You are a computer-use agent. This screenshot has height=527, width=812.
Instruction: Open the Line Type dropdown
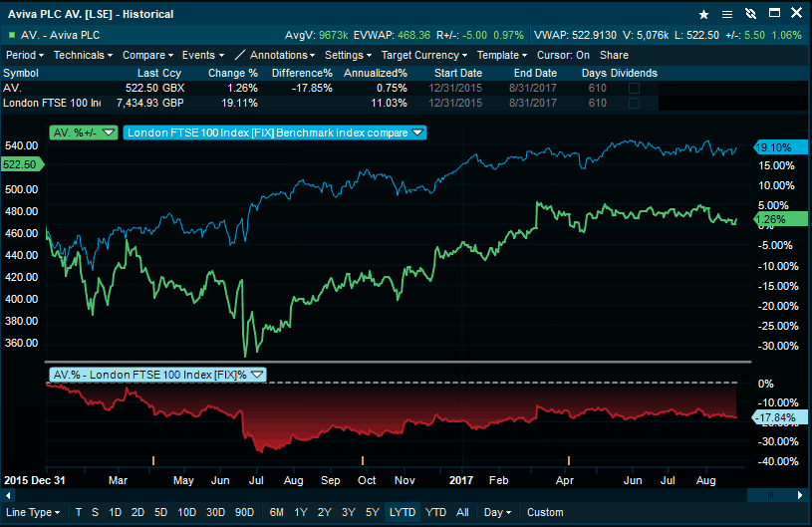tap(32, 513)
